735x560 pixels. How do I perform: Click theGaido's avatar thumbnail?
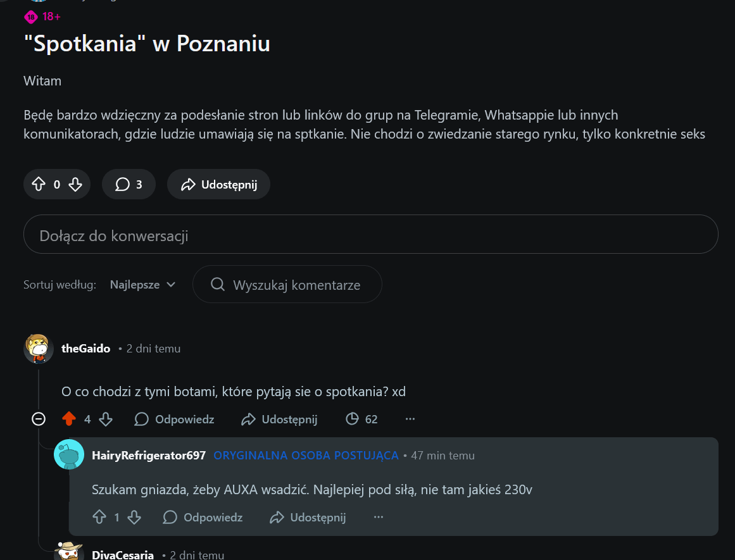pos(38,348)
